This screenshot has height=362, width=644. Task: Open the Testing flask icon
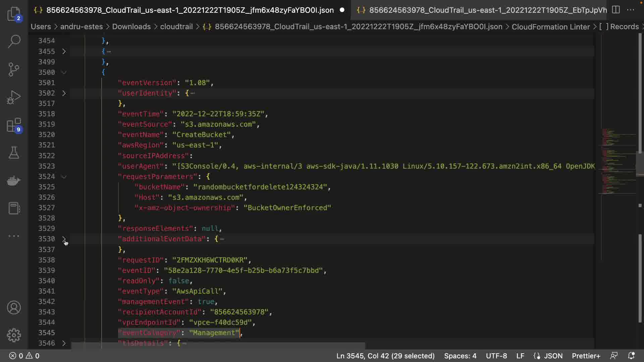point(14,153)
